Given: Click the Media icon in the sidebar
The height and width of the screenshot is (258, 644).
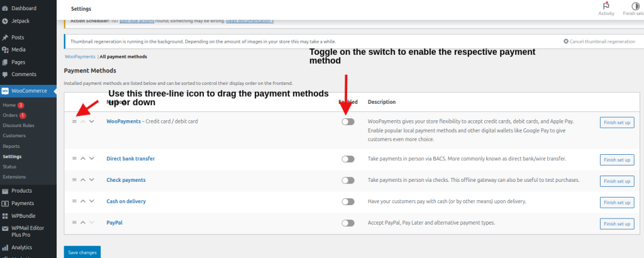Looking at the screenshot, I should (x=5, y=50).
